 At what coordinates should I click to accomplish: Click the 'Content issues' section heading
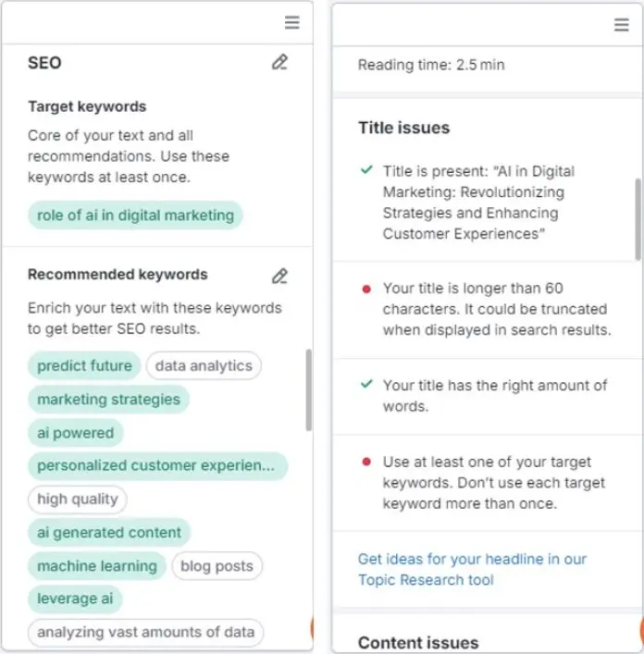pos(418,643)
